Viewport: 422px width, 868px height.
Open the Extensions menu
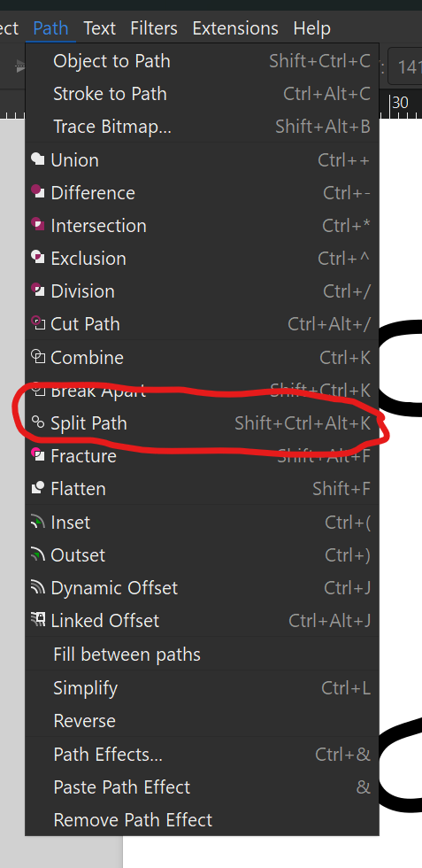[235, 27]
